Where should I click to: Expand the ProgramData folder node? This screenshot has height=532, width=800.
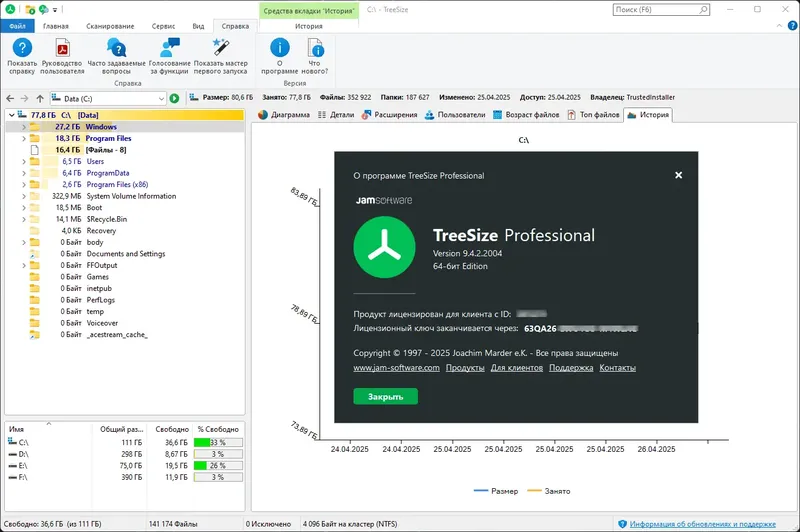coord(23,173)
